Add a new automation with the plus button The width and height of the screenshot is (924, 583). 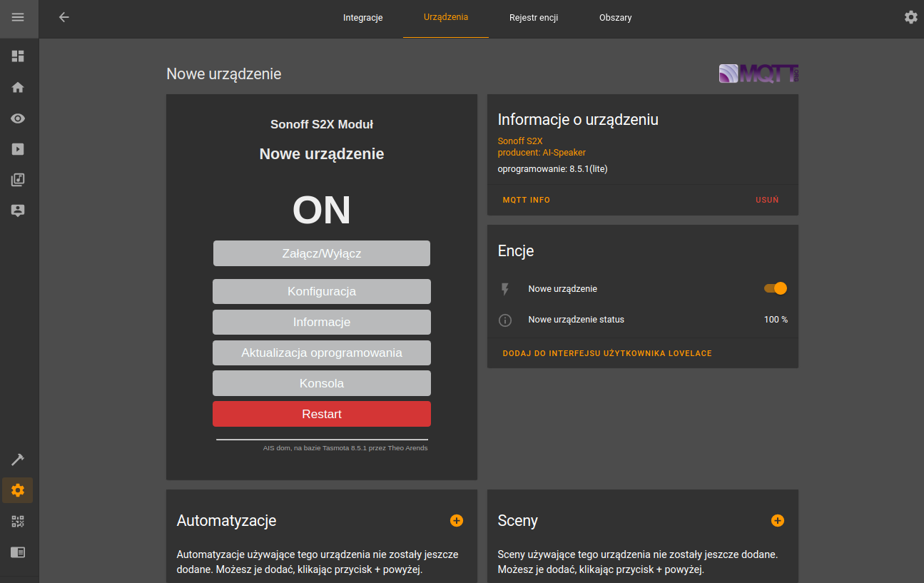click(456, 520)
